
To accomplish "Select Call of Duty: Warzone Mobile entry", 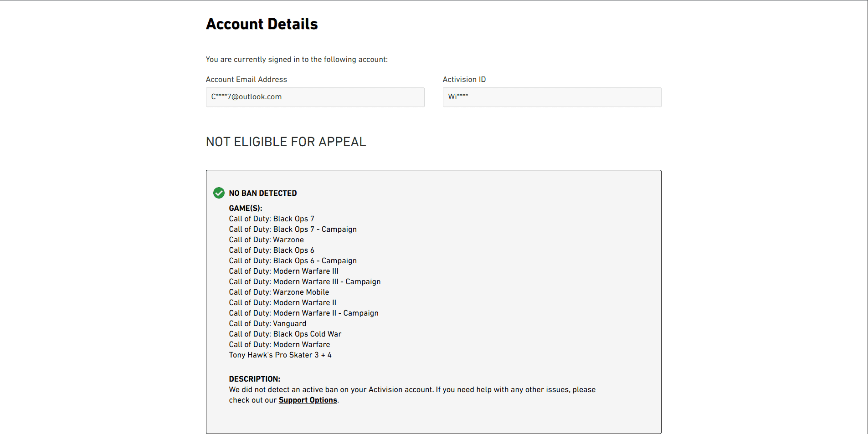I will click(x=279, y=292).
